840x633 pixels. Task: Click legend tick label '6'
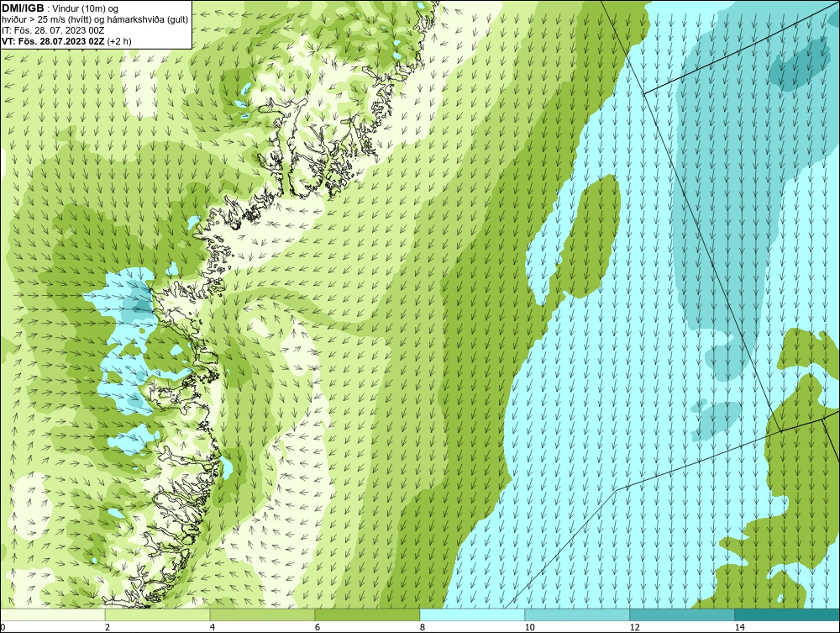click(x=318, y=627)
